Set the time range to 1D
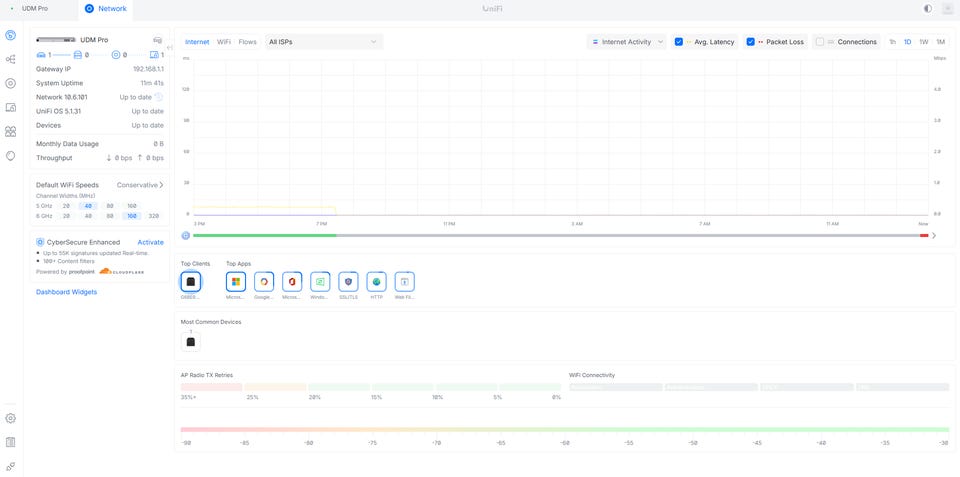The width and height of the screenshot is (960, 477). (907, 42)
